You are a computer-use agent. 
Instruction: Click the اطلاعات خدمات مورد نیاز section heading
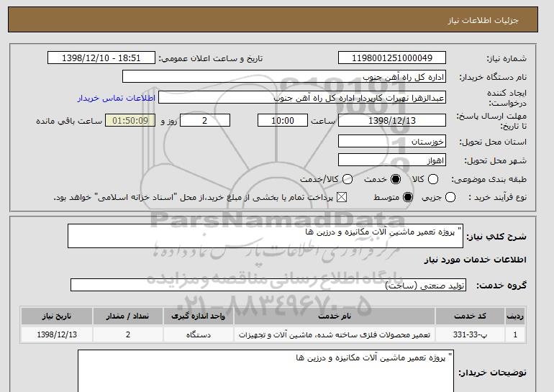point(475,260)
